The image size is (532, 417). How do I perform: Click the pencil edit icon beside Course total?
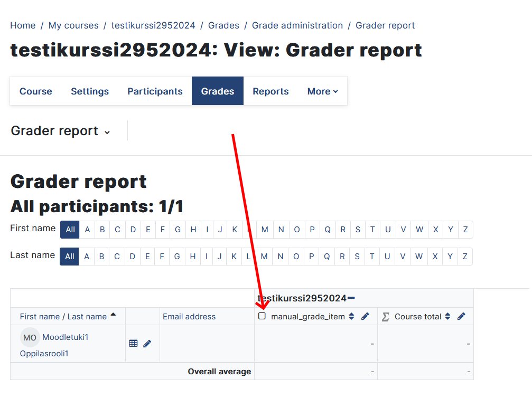[x=461, y=316]
